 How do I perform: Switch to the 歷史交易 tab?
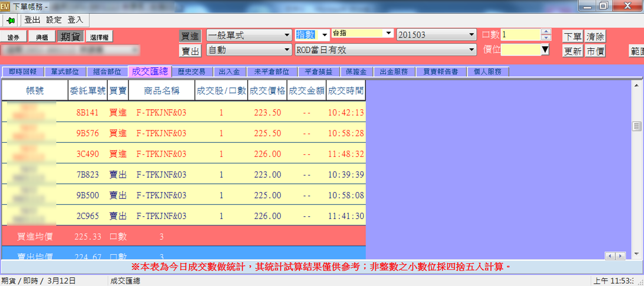click(192, 72)
